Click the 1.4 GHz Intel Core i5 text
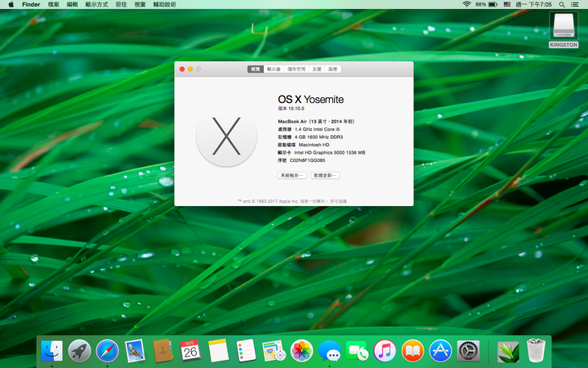This screenshot has width=588, height=368. pos(317,129)
